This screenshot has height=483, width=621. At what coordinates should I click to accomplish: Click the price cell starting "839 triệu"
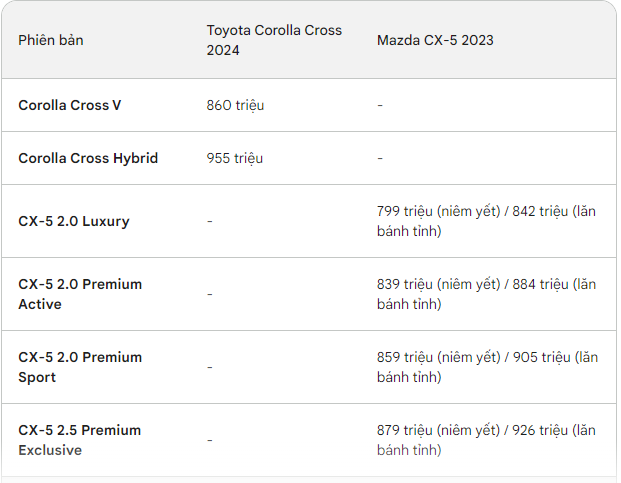click(x=487, y=294)
